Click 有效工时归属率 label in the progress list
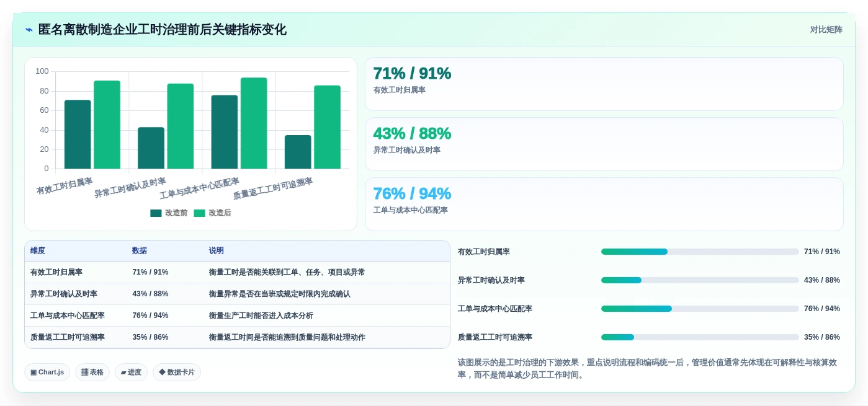This screenshot has width=868, height=406. coord(484,252)
